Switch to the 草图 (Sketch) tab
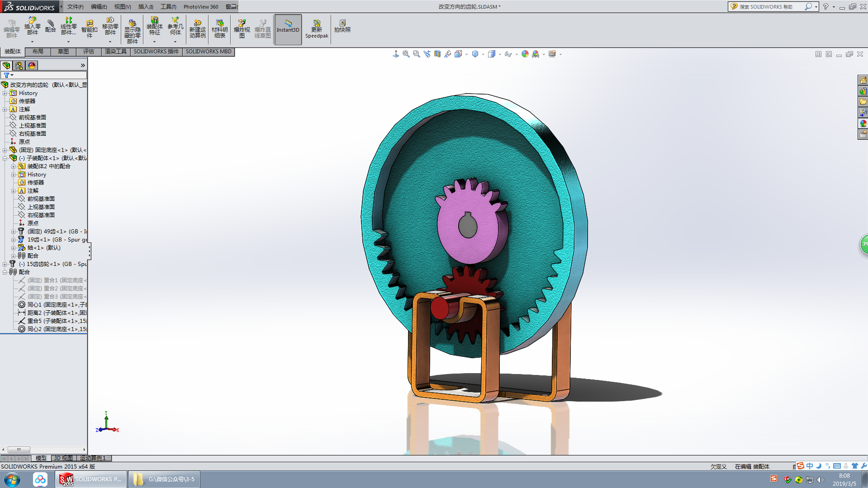Screen dimensions: 868x488 click(x=63, y=52)
